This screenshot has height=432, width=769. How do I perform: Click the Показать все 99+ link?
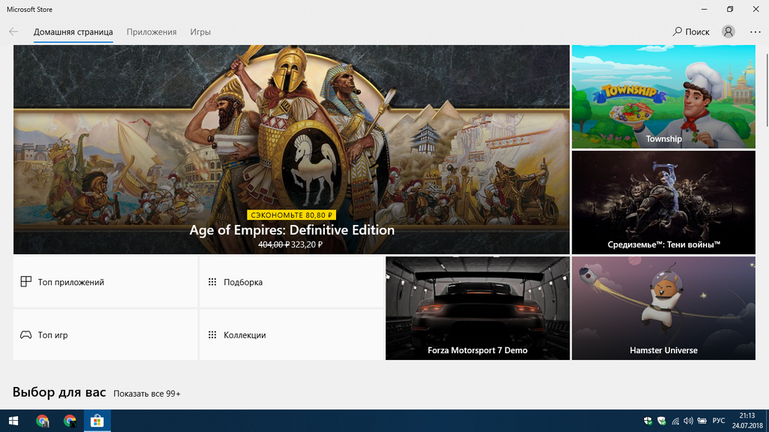point(147,394)
